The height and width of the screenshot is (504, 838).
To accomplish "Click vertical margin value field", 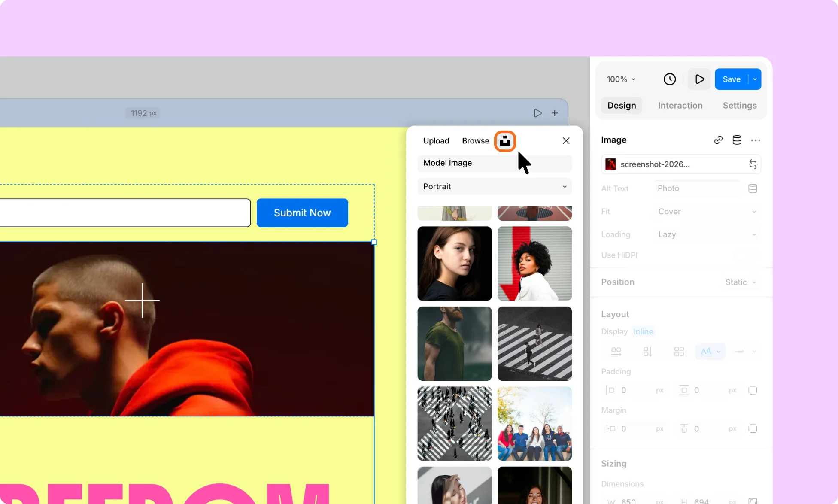I will pos(708,429).
